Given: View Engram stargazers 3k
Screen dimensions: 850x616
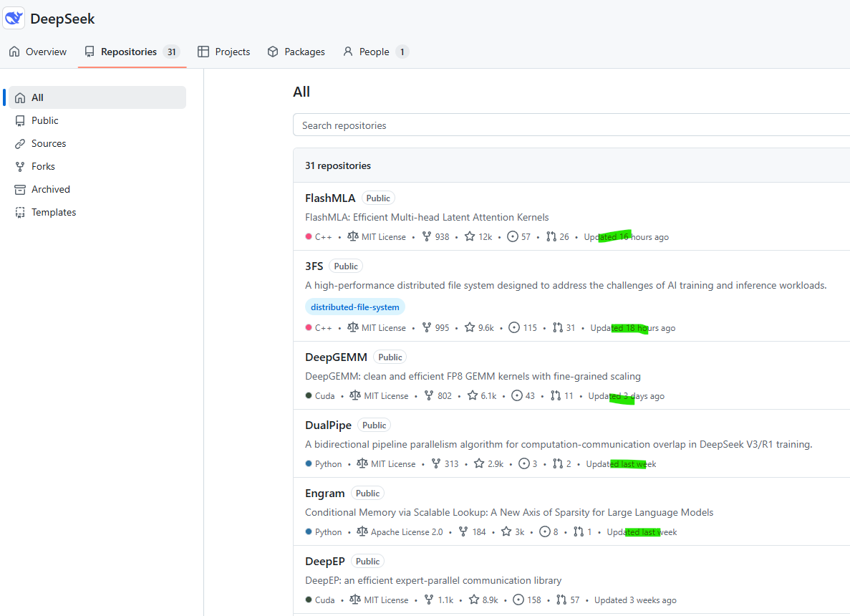Looking at the screenshot, I should pyautogui.click(x=513, y=532).
